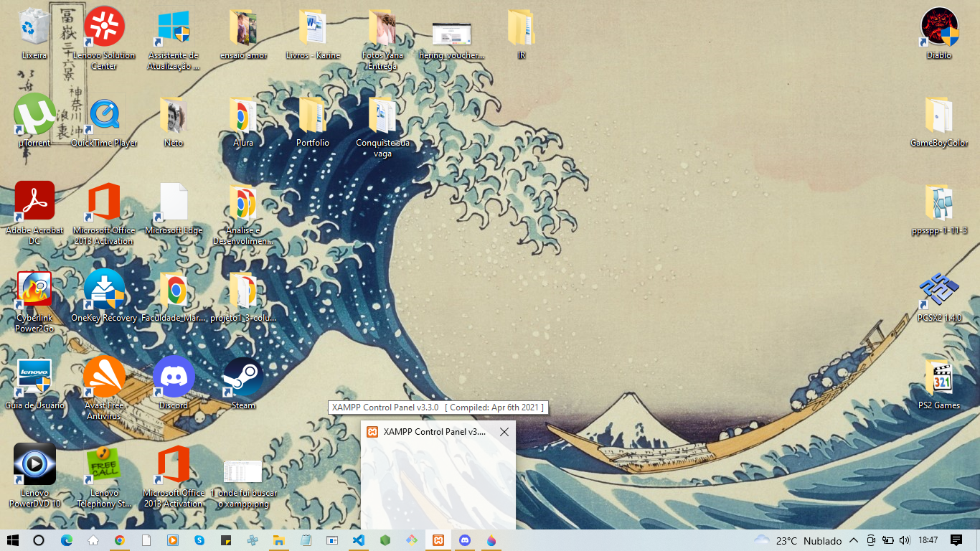Select the Portfolio folder icon
The image size is (980, 551).
click(x=313, y=121)
